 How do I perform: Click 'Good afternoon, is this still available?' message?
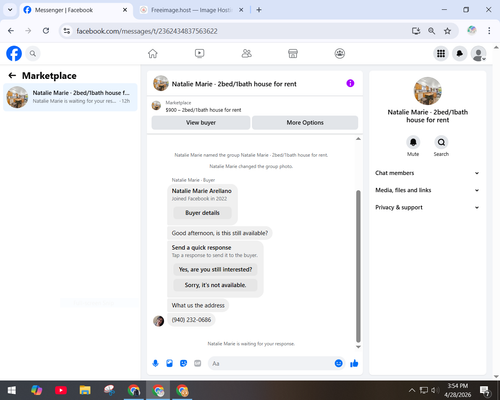click(x=220, y=233)
